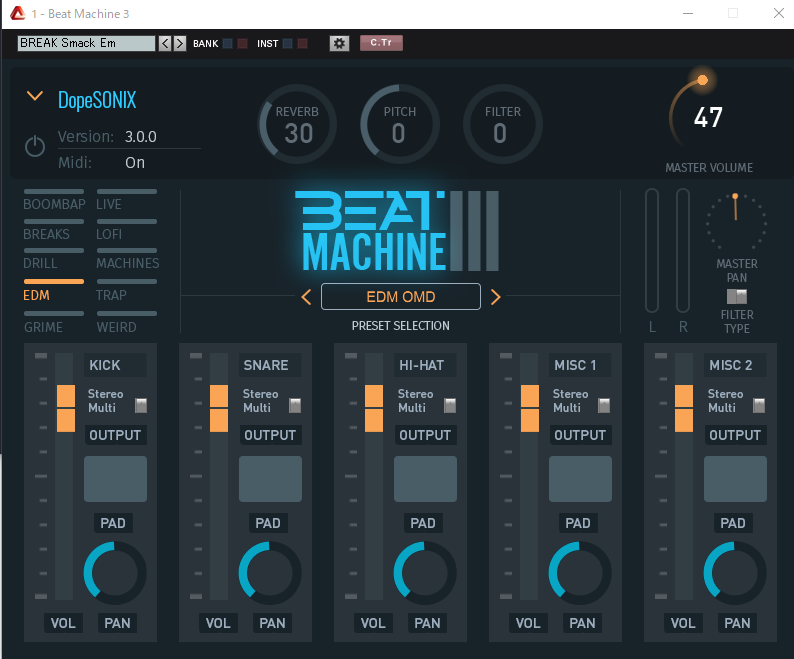Click the version number 3.0.0
This screenshot has width=794, height=659.
pyautogui.click(x=141, y=137)
